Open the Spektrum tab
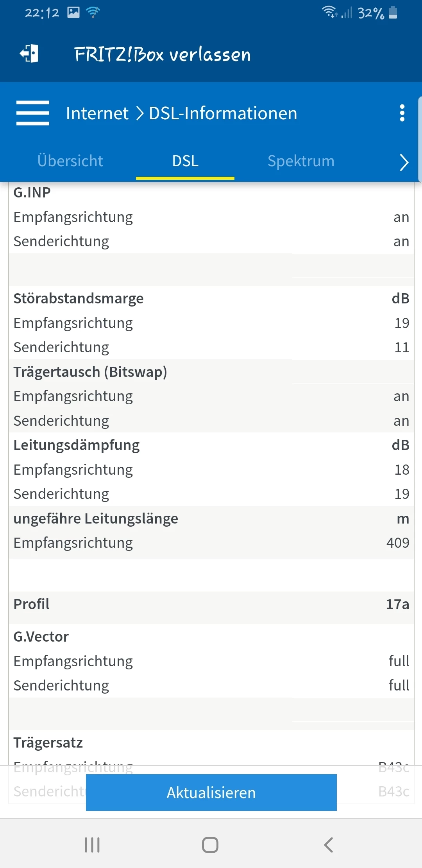The height and width of the screenshot is (868, 422). click(x=301, y=161)
